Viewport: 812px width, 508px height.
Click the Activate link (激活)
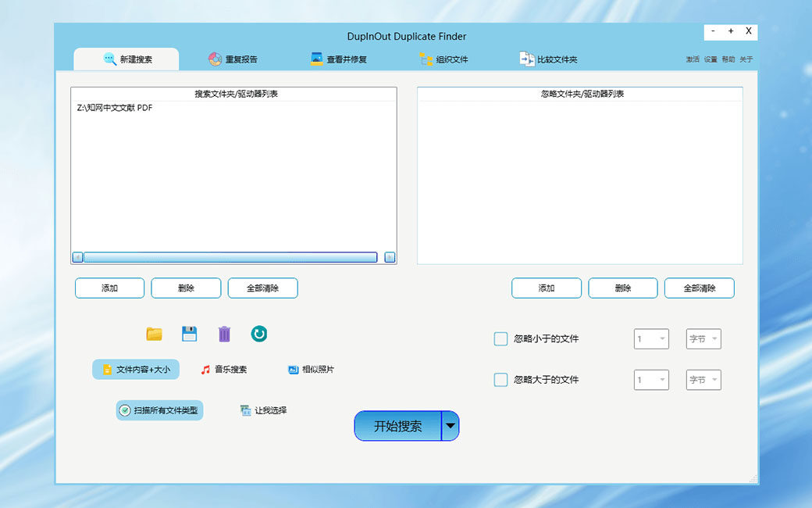coord(693,59)
